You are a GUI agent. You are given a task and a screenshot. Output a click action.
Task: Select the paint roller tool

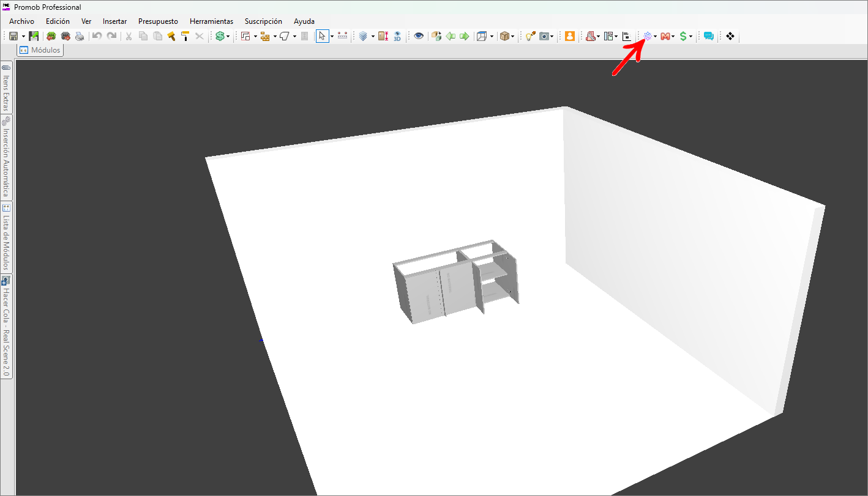tap(184, 37)
